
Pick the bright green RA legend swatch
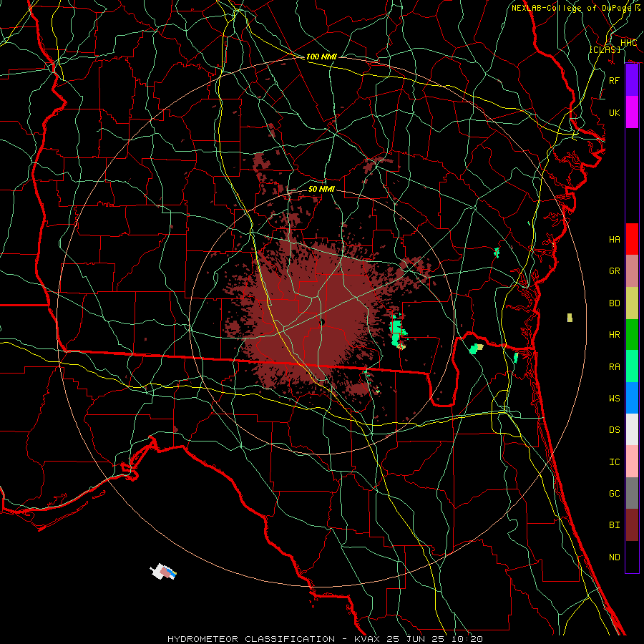click(632, 366)
